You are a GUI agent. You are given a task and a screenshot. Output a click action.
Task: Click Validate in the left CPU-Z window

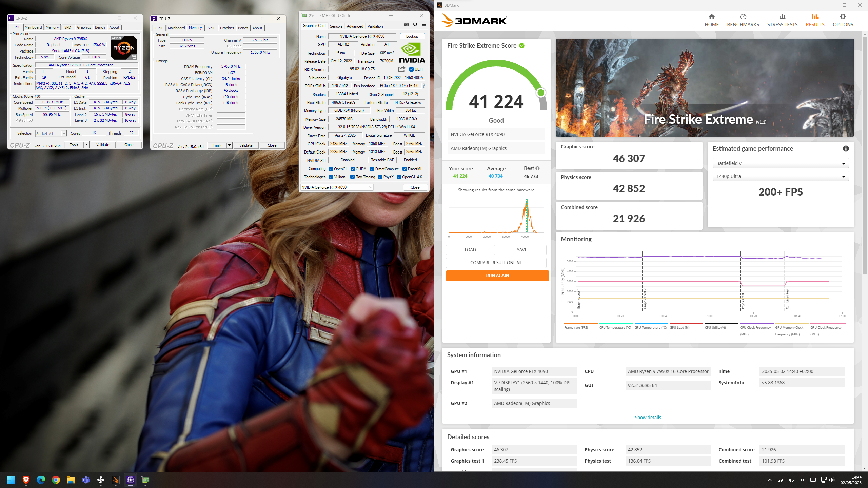[x=103, y=145]
